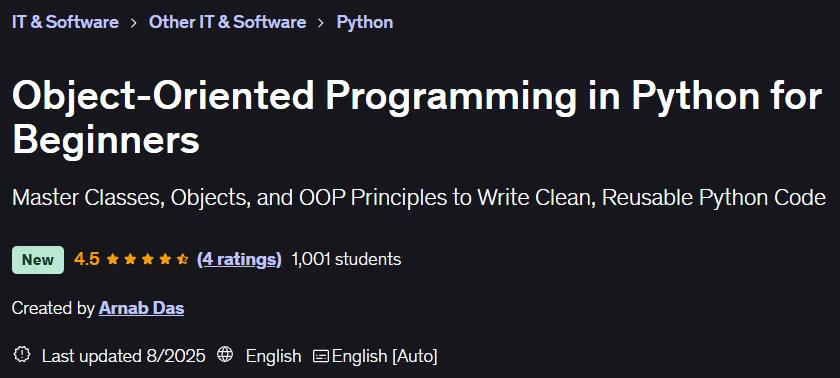Click the globe language icon
Viewport: 840px width, 378px height.
(225, 354)
